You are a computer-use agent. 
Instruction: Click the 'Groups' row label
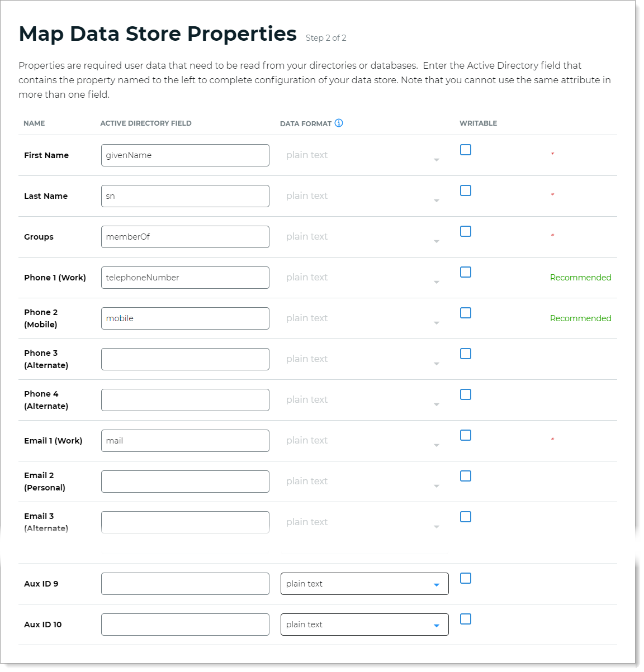(39, 237)
